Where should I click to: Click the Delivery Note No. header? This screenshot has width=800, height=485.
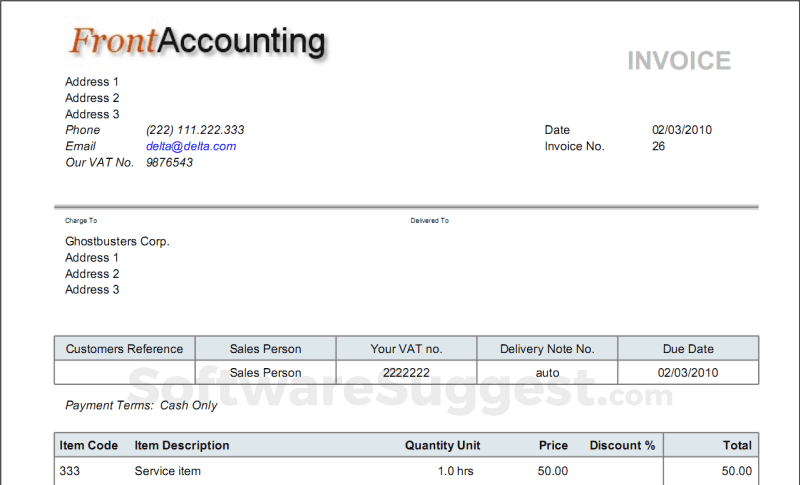(547, 349)
